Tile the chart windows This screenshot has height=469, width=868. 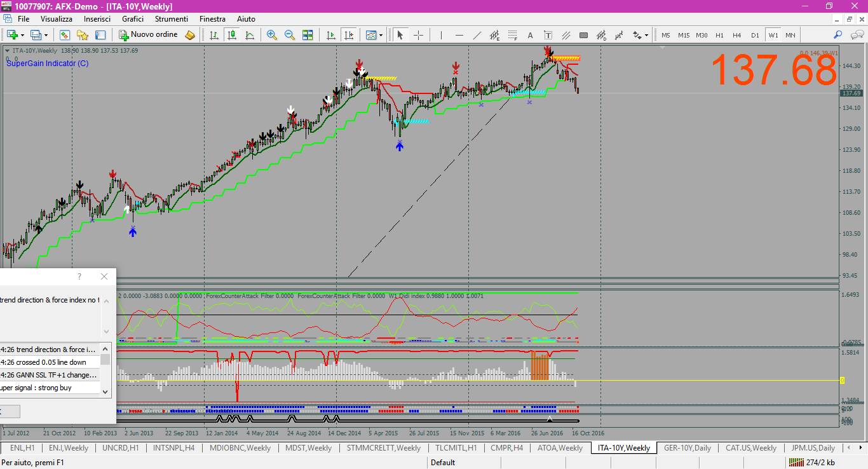pyautogui.click(x=308, y=35)
